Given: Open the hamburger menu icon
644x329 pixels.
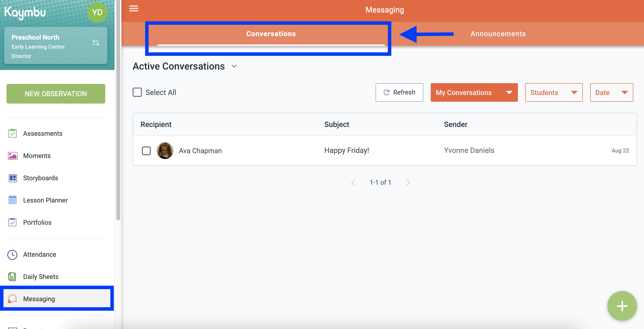Looking at the screenshot, I should click(134, 9).
